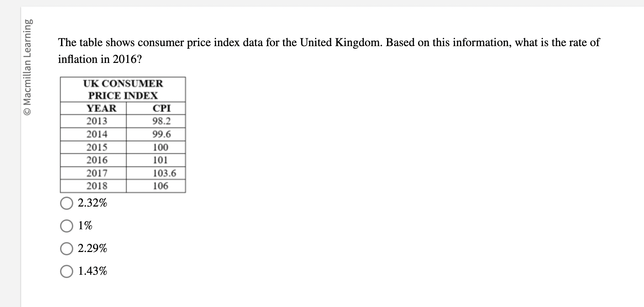
Task: Select the 1% answer radio button
Action: point(66,226)
